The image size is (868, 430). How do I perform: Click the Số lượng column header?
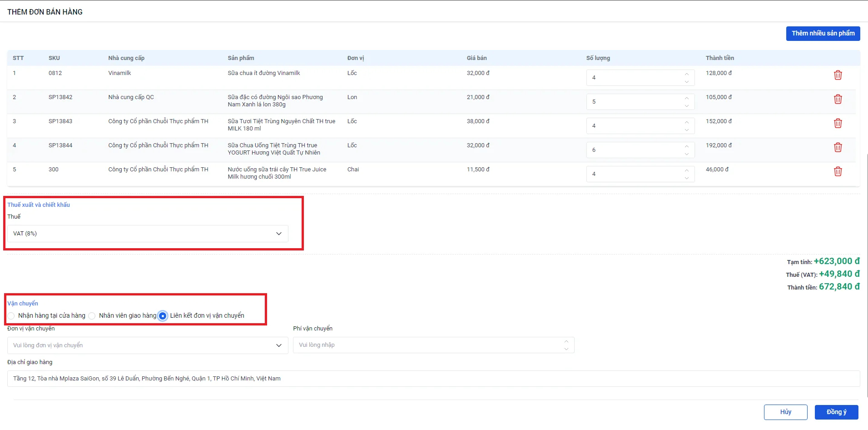coord(598,58)
